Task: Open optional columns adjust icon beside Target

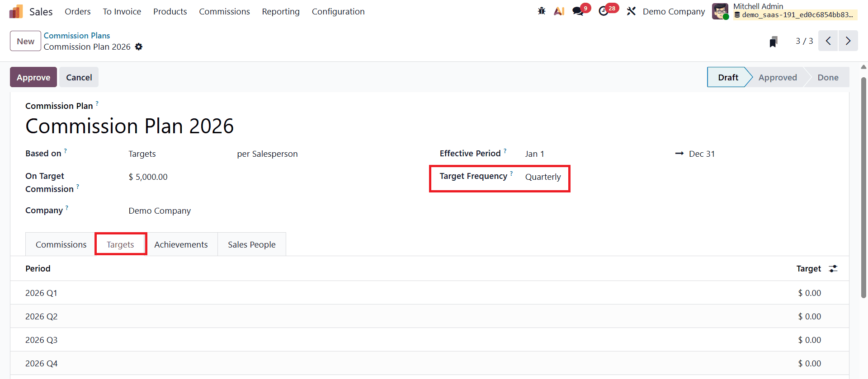Action: [833, 269]
